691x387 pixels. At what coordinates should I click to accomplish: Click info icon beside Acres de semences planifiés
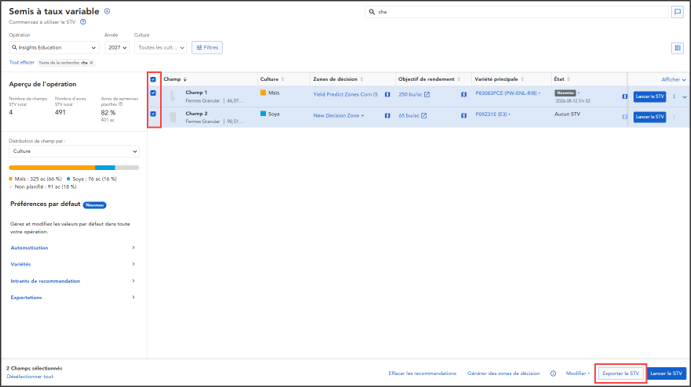click(x=120, y=104)
